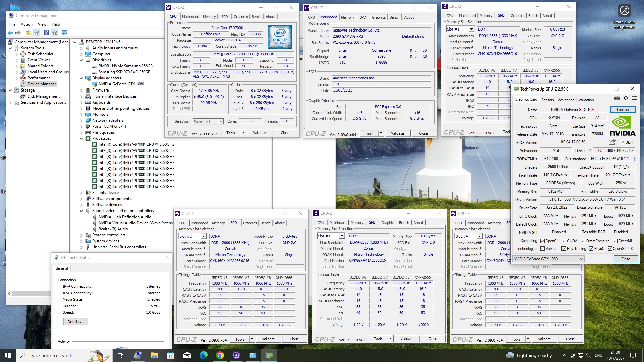Click Close button at the bottom of GPU-Z

(625, 259)
